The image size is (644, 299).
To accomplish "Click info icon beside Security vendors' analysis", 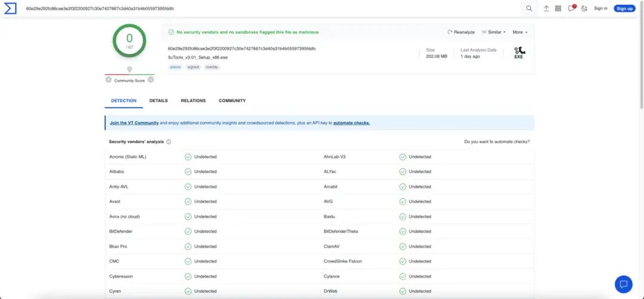I will coord(169,142).
